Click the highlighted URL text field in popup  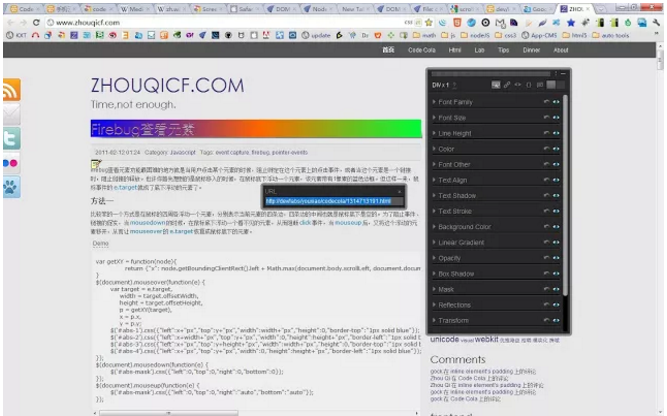pos(334,201)
